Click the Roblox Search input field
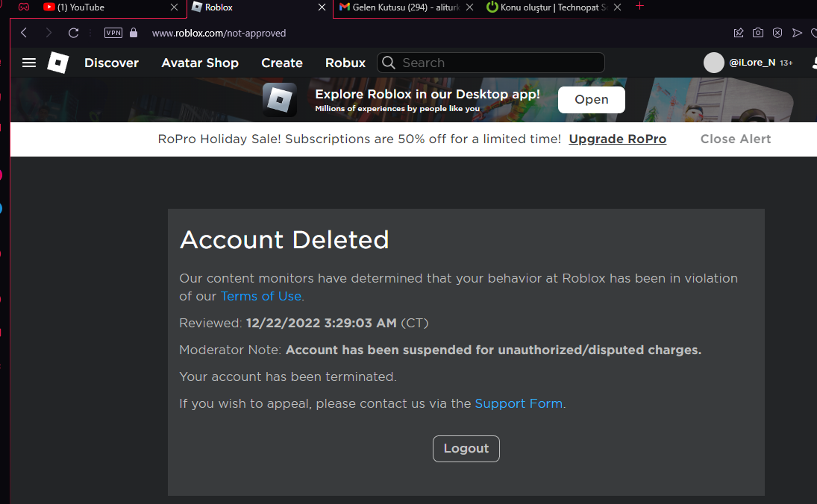 491,63
